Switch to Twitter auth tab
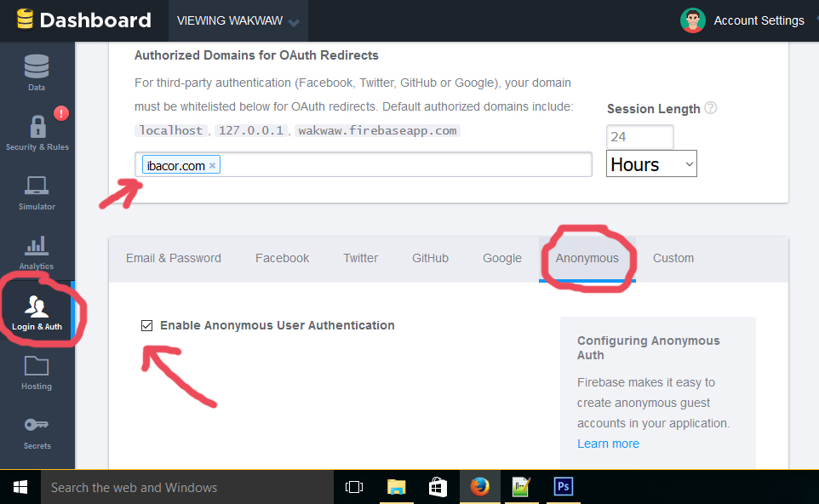This screenshot has height=504, width=819. [x=360, y=258]
